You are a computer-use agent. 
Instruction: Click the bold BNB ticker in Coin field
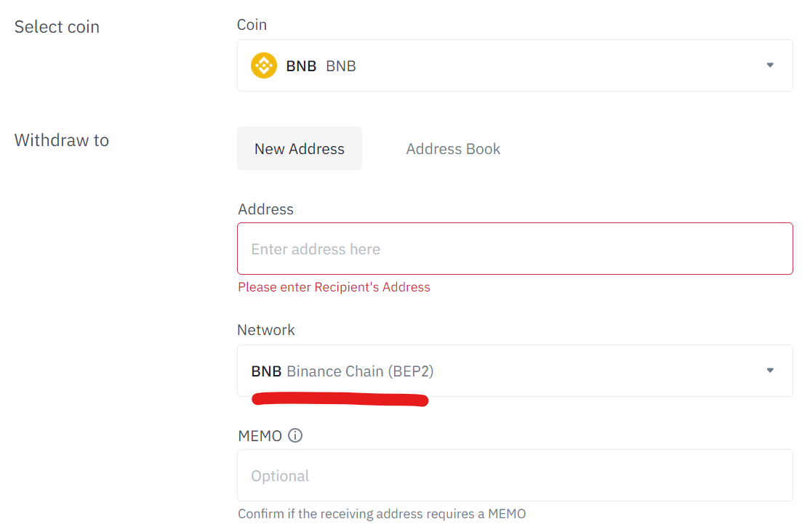301,66
